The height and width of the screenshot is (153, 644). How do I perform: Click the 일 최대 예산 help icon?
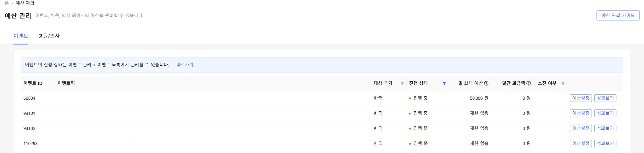(x=486, y=83)
